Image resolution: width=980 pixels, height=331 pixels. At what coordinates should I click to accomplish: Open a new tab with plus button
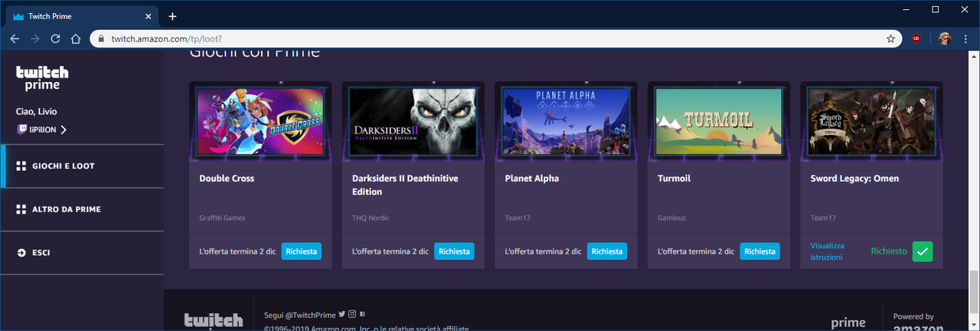click(x=172, y=16)
